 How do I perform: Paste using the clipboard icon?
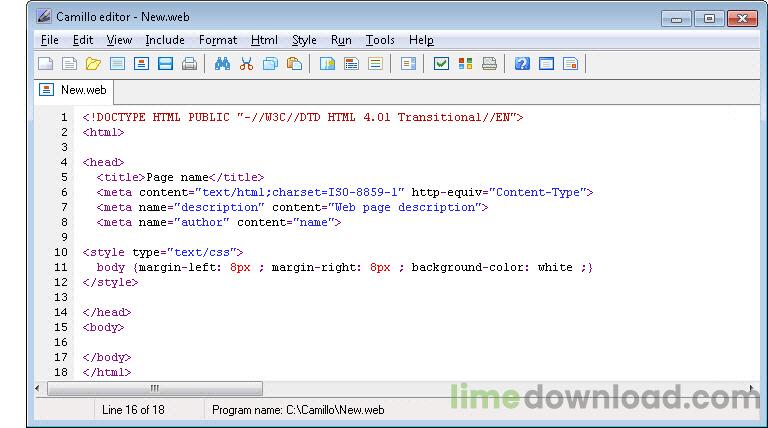click(294, 64)
